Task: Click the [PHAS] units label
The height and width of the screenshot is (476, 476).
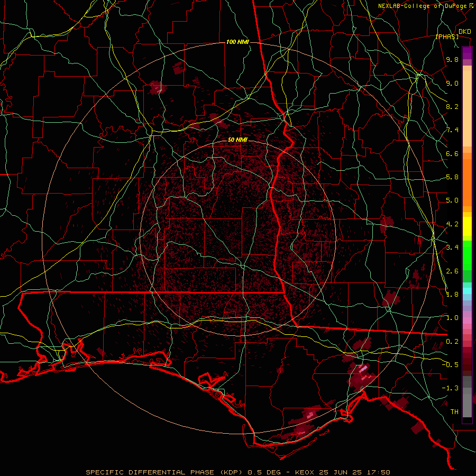Action: click(447, 36)
